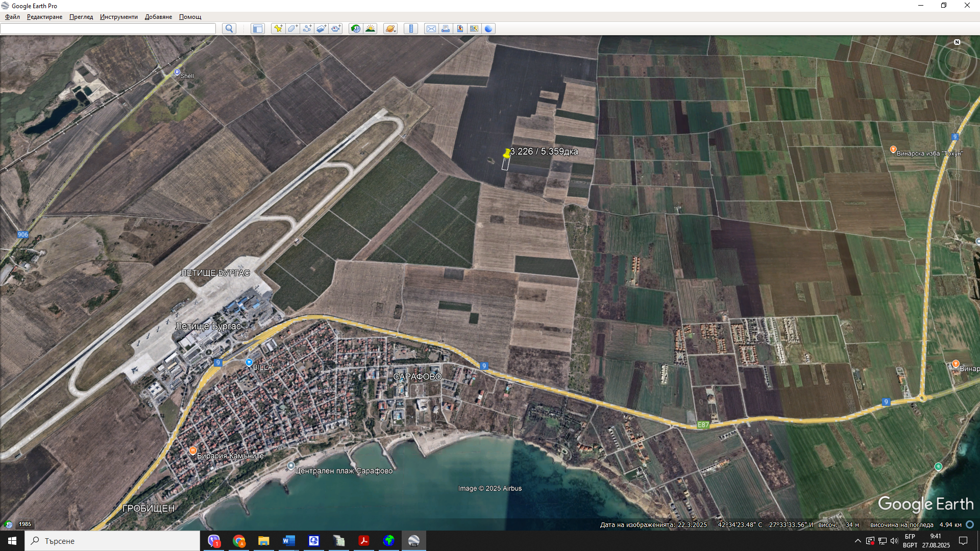Select the Ruler measuring tool
Viewport: 980px width, 551px height.
point(410,29)
